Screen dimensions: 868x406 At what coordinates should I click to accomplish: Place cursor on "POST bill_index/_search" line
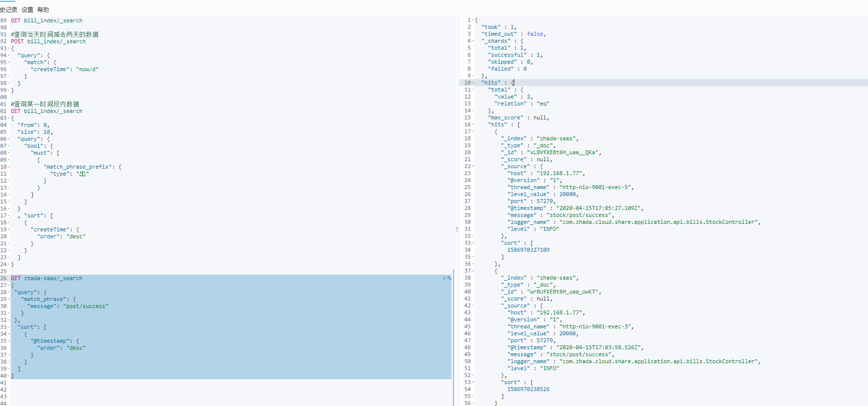coord(48,41)
